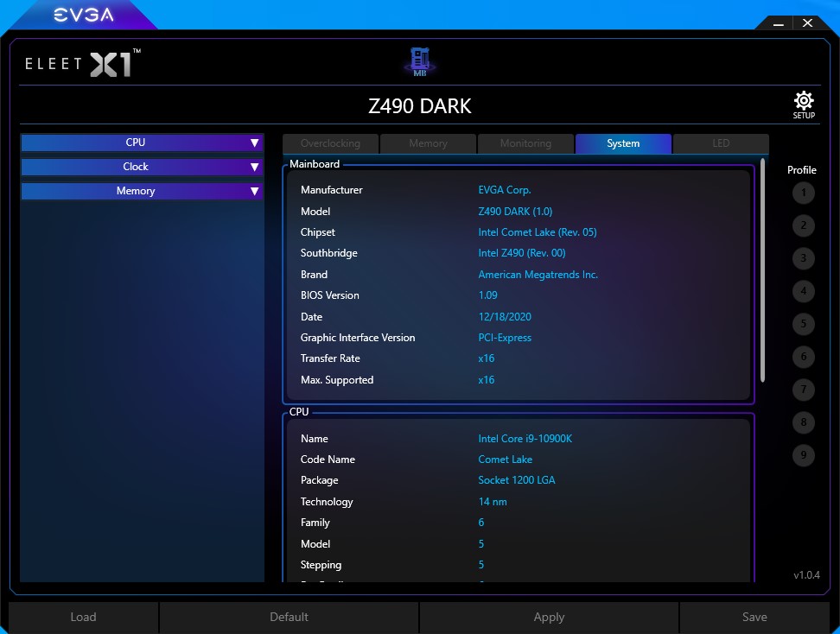Click the Transfer Rate x16 value
The image size is (840, 634).
coord(487,358)
